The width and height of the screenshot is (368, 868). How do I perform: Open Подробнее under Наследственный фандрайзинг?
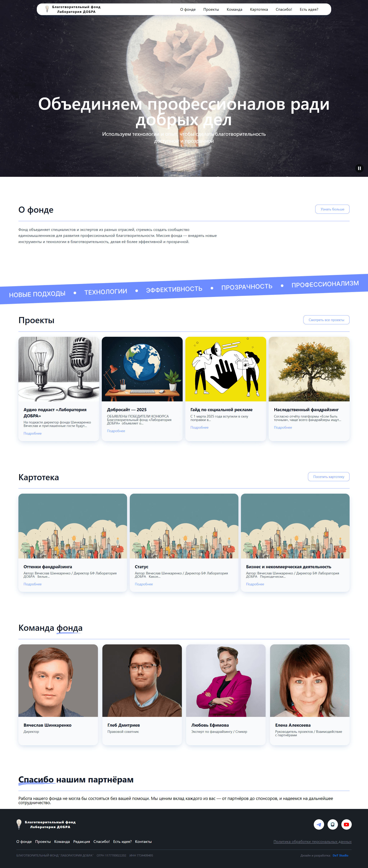[x=283, y=427]
